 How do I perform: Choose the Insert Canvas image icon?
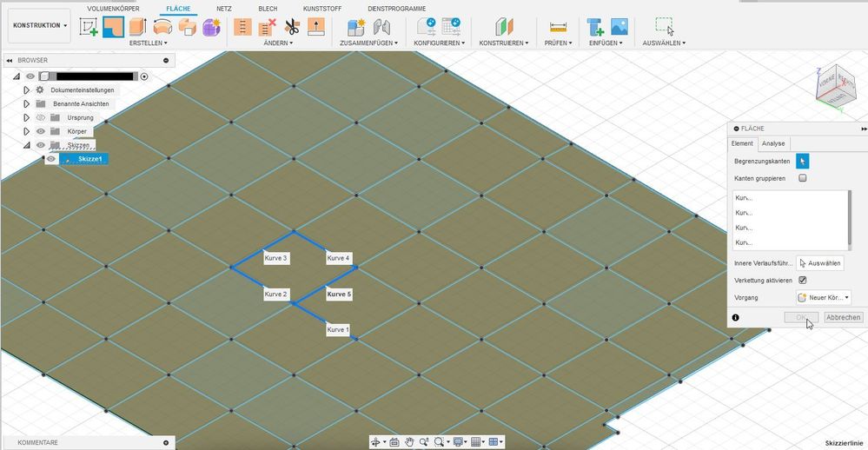coord(619,26)
